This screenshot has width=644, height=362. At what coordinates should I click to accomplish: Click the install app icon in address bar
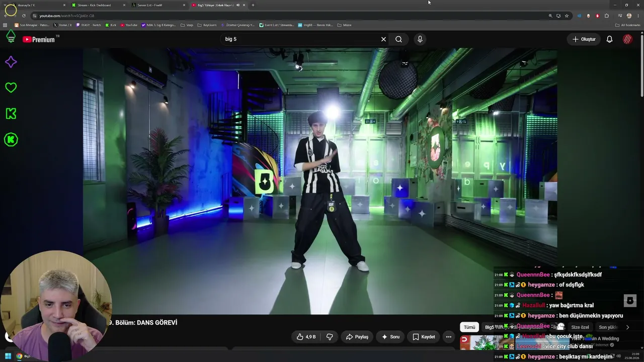[558, 16]
